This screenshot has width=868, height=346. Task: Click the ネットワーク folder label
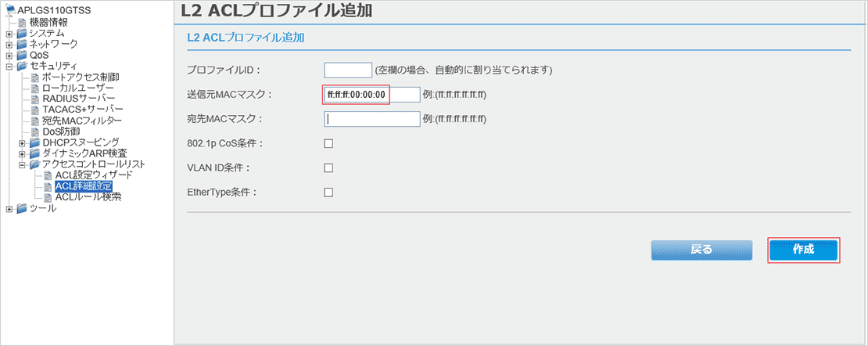(x=53, y=44)
